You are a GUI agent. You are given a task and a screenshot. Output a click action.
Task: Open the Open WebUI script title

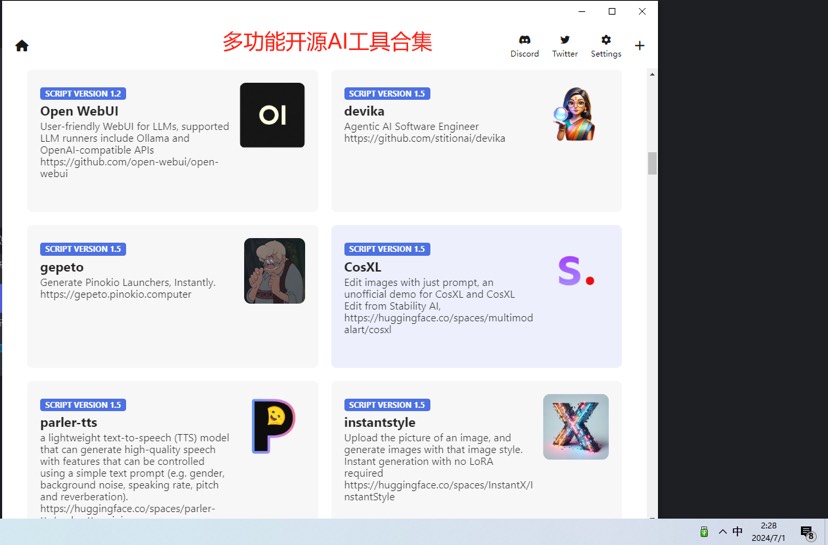[x=79, y=111]
